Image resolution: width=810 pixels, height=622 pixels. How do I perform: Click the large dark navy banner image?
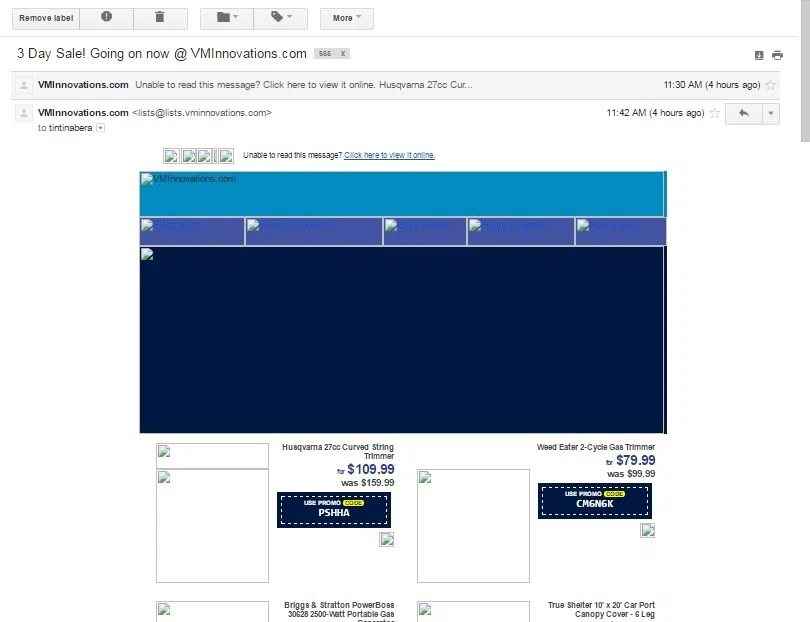(x=402, y=340)
